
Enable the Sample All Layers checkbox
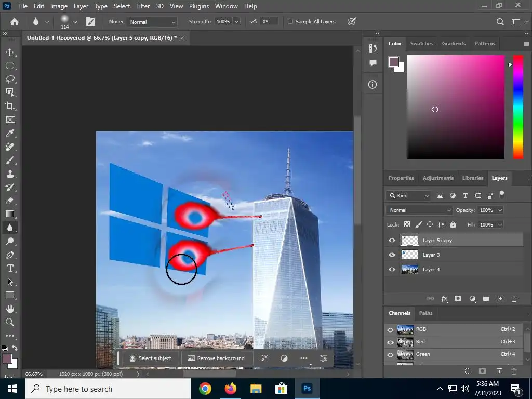[290, 21]
